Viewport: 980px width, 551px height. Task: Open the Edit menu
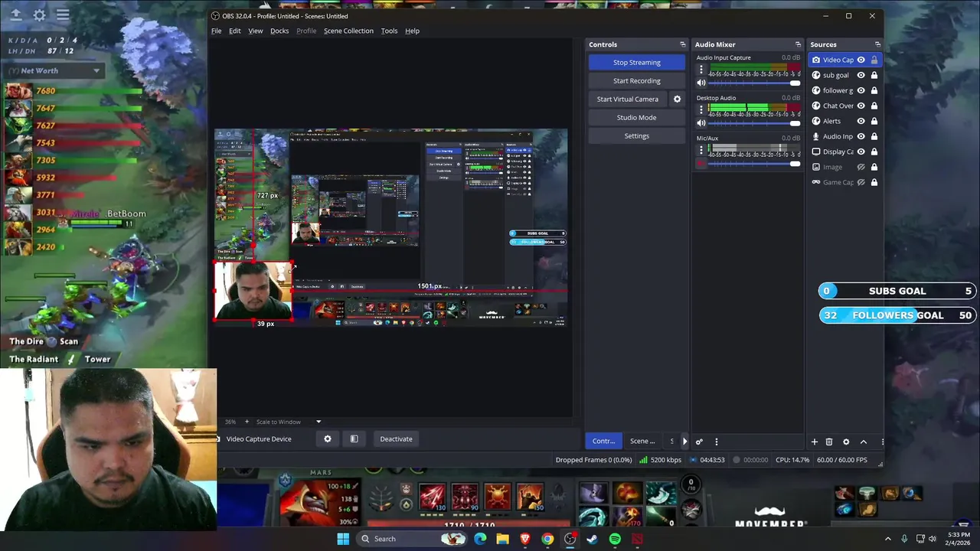(235, 31)
